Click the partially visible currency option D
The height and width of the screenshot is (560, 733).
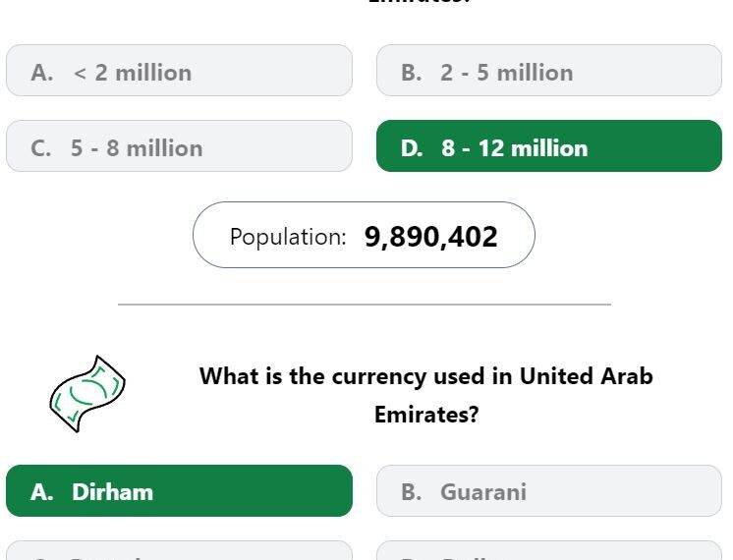click(x=549, y=550)
